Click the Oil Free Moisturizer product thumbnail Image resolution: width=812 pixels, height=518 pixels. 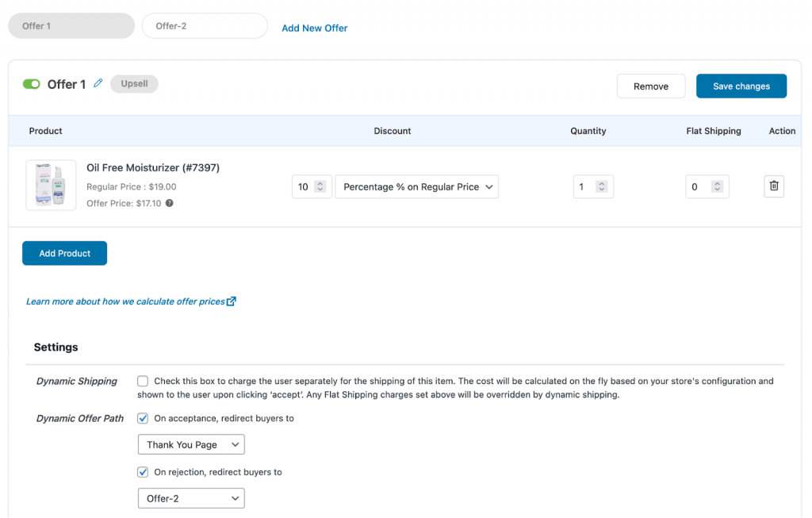tap(51, 185)
